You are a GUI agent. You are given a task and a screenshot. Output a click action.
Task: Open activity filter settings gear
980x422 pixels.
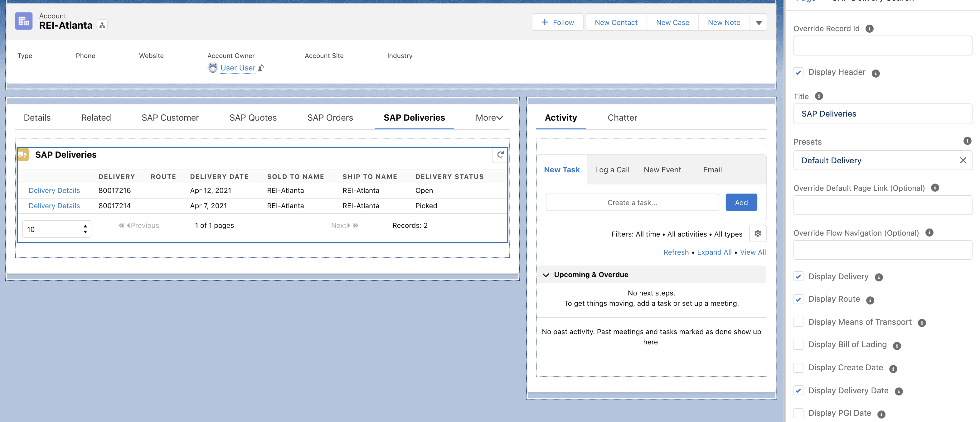(757, 233)
